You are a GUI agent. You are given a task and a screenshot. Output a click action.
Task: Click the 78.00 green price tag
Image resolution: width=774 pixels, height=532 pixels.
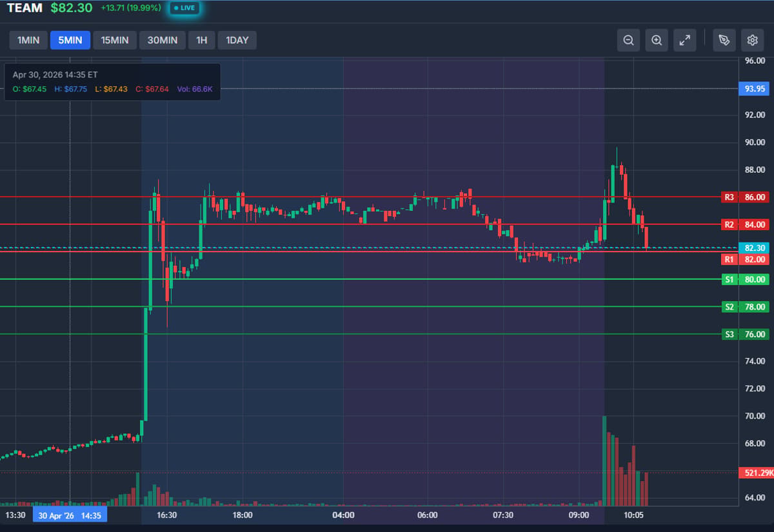pos(755,307)
